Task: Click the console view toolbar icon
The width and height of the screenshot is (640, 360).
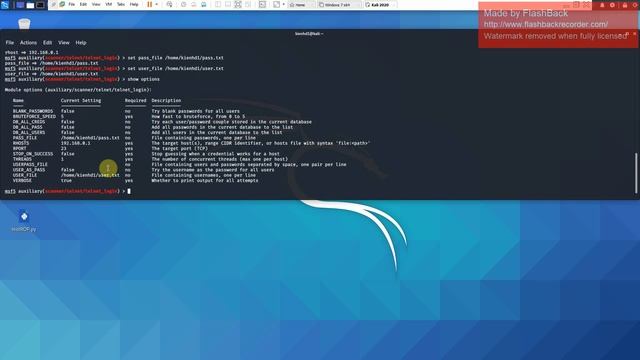Action: click(x=262, y=4)
